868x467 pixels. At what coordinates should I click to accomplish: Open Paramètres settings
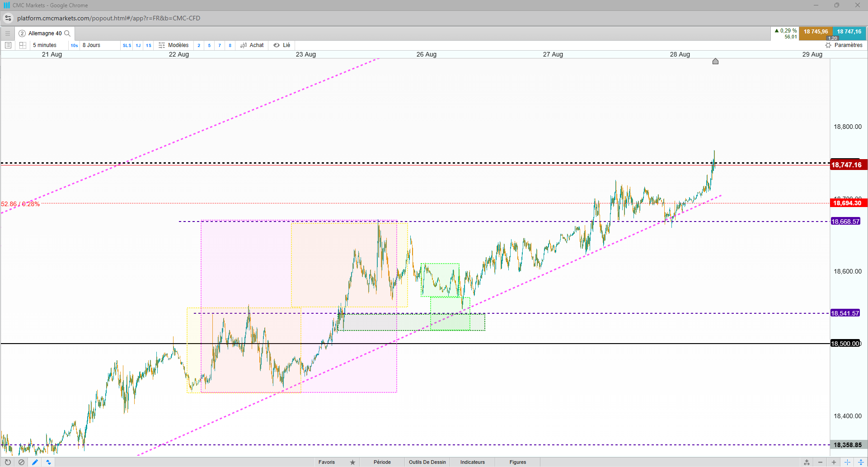click(844, 45)
